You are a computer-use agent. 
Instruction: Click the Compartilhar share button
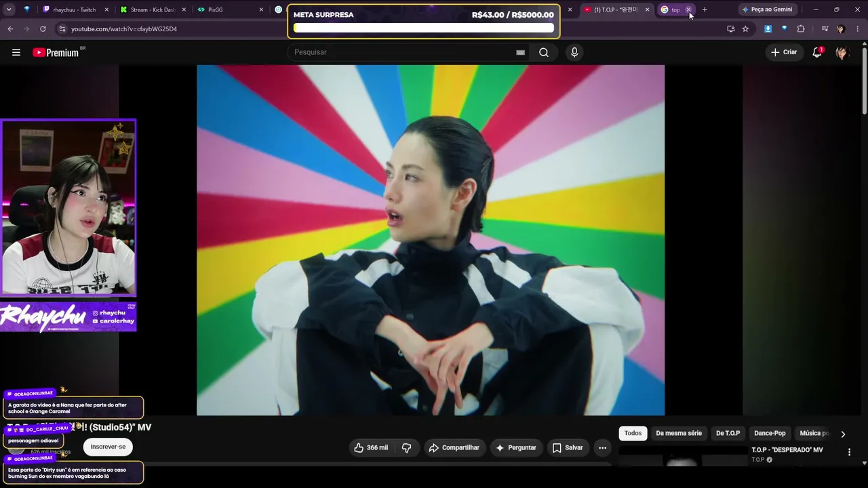(454, 447)
